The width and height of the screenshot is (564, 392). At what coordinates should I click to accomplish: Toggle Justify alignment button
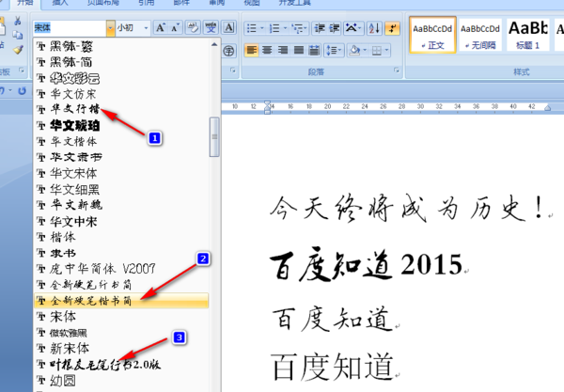click(x=299, y=51)
